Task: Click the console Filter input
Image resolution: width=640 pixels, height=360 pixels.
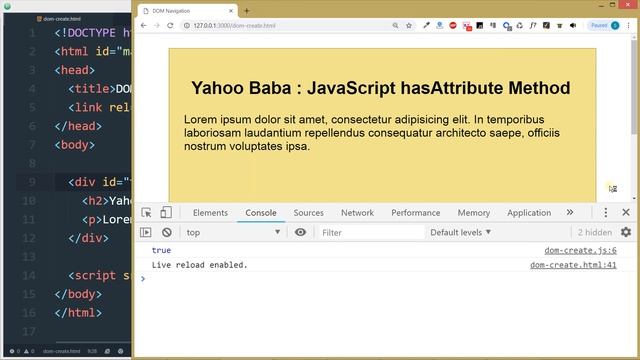Action: click(371, 232)
